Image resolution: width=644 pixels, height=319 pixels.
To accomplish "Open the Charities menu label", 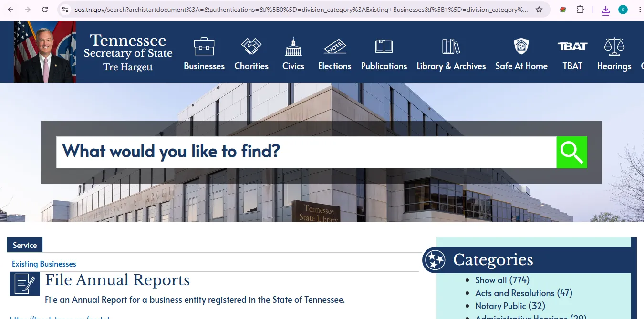I will point(251,66).
